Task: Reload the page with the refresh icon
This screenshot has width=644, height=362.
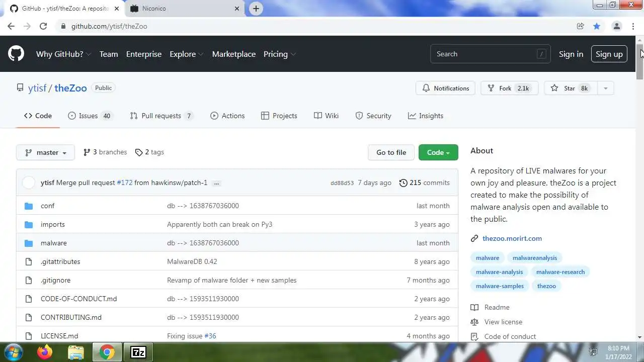Action: (x=43, y=26)
